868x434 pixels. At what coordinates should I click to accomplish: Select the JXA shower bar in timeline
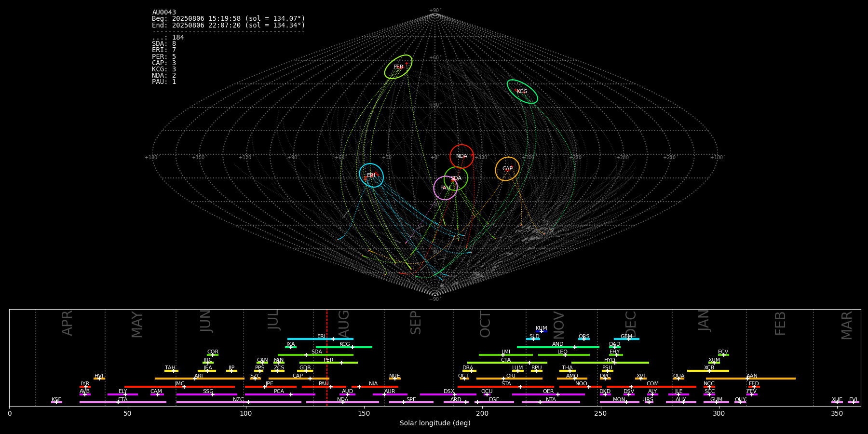coord(290,347)
